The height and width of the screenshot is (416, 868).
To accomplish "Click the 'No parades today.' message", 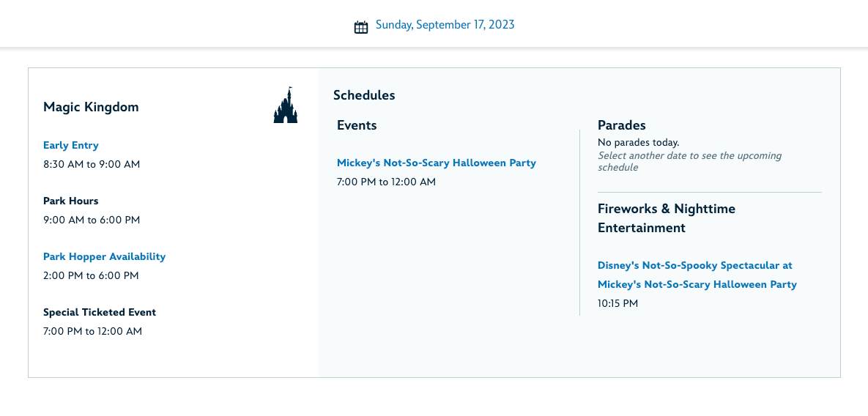I will tap(638, 142).
